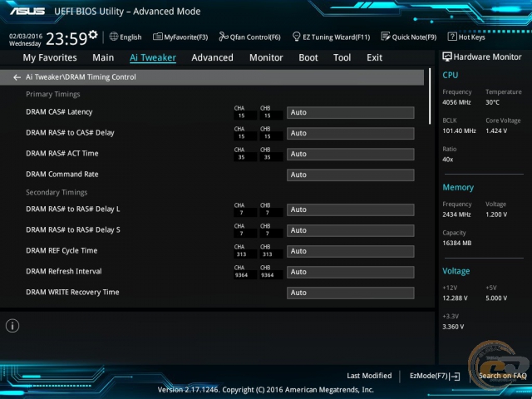Select the DRAM RAS# to RAS# Delay S label

click(x=73, y=229)
